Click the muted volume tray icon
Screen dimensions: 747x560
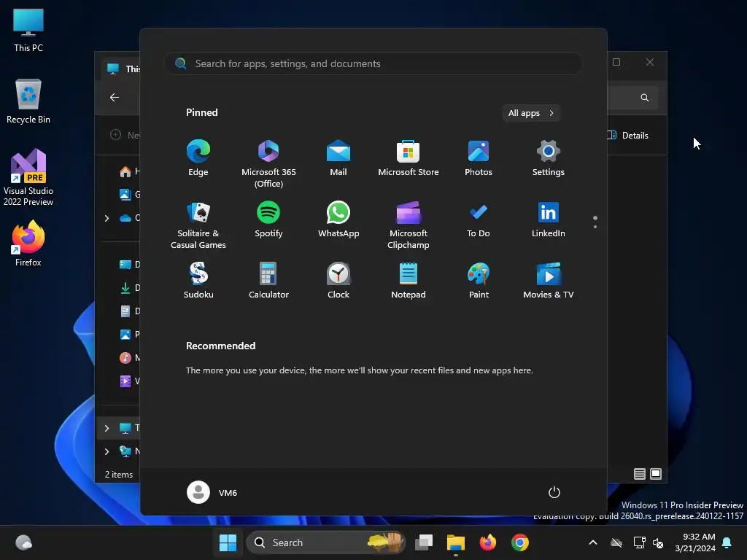[x=659, y=542]
